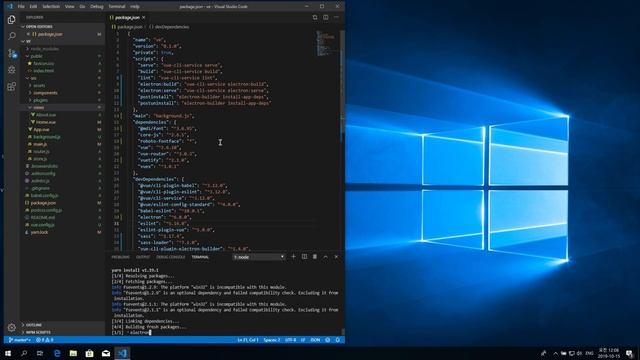Create a new terminal with plus icon

coord(293,257)
